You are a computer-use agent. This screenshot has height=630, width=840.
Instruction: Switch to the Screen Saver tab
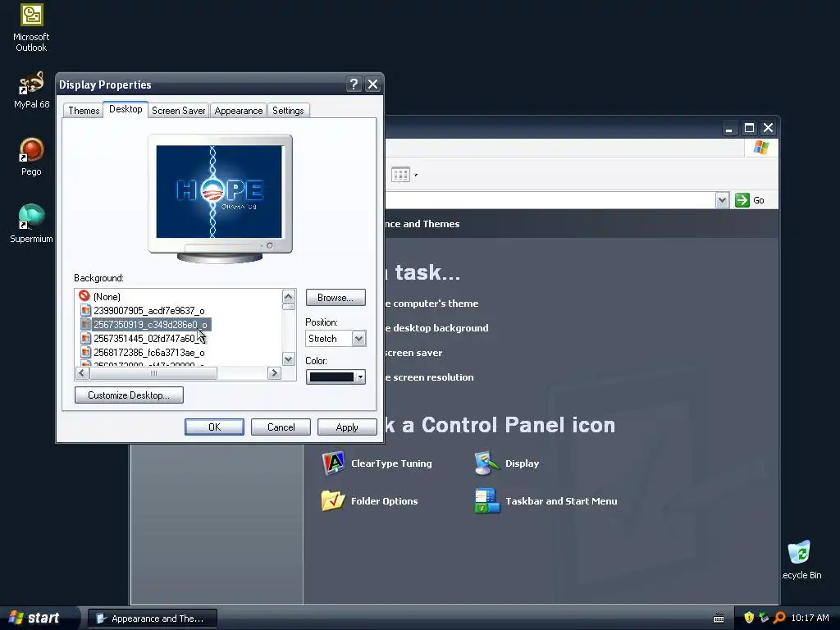pos(178,111)
